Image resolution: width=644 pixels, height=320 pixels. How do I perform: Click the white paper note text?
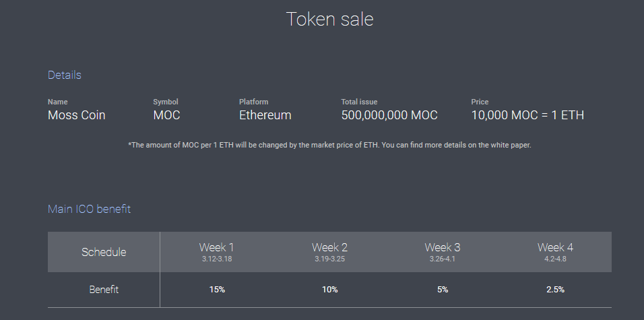click(x=329, y=145)
